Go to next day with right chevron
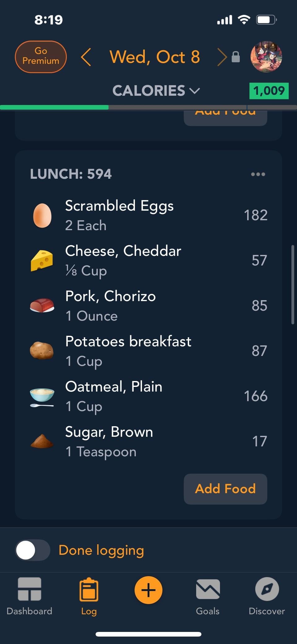The height and width of the screenshot is (644, 297). click(x=222, y=57)
